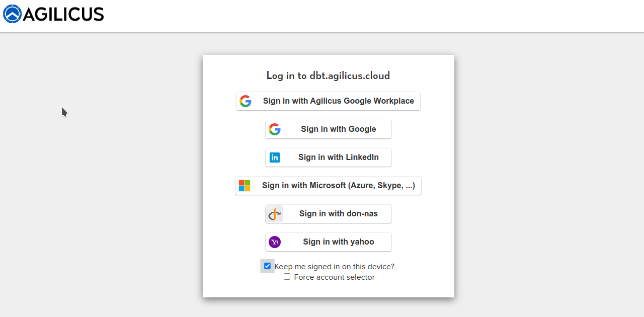
Task: Sign in with Agilicus Google Workplace
Action: tap(338, 101)
